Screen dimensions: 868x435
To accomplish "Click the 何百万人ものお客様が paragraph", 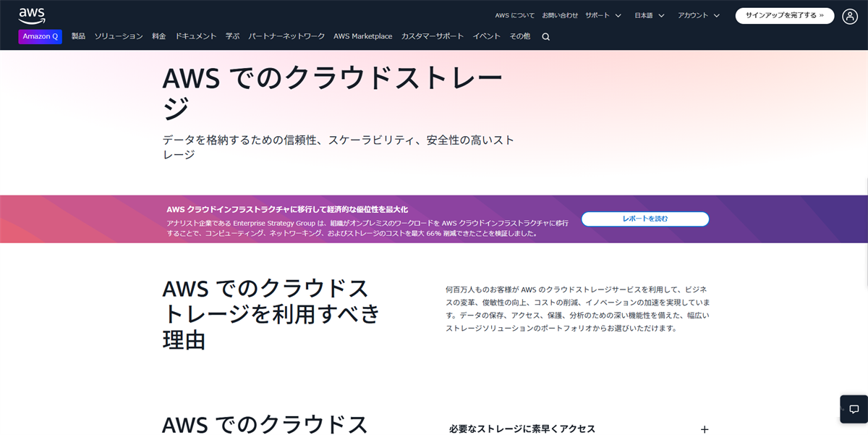I will pyautogui.click(x=577, y=308).
